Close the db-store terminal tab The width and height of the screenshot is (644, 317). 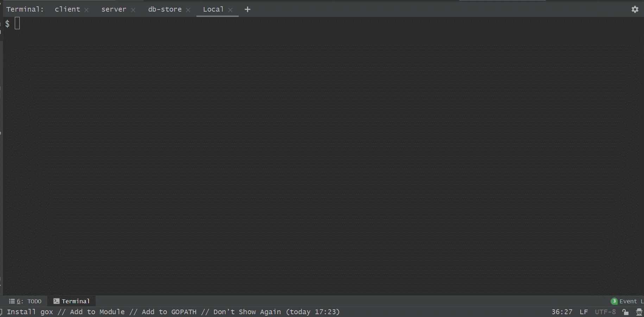189,10
